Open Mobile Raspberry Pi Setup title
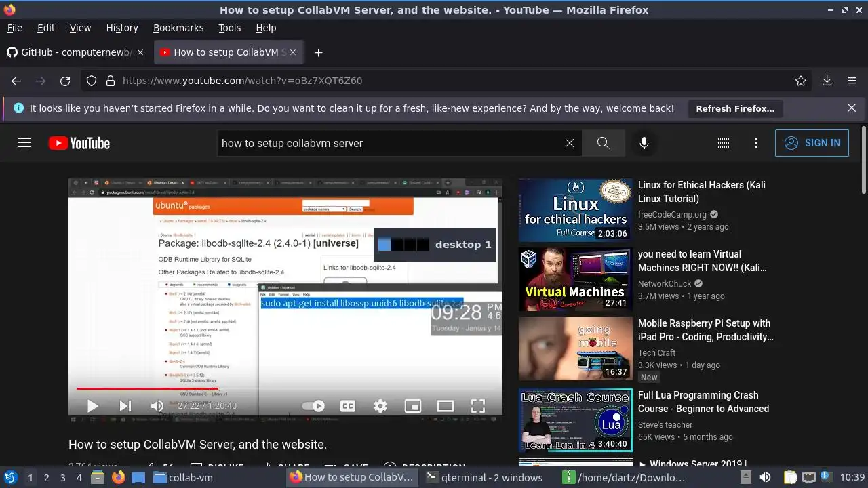The height and width of the screenshot is (488, 868). point(705,330)
